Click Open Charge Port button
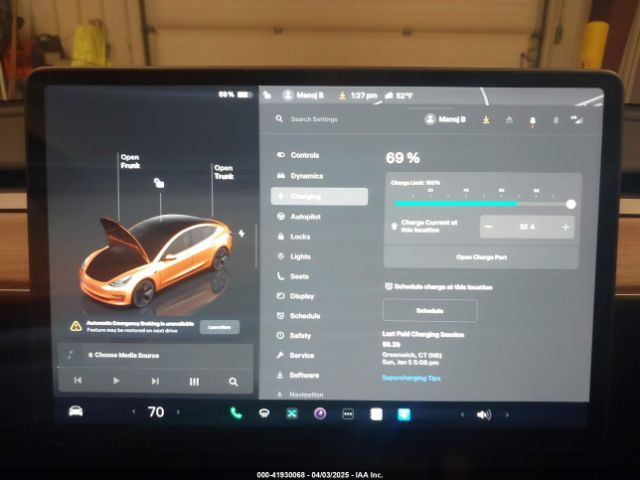 481,257
